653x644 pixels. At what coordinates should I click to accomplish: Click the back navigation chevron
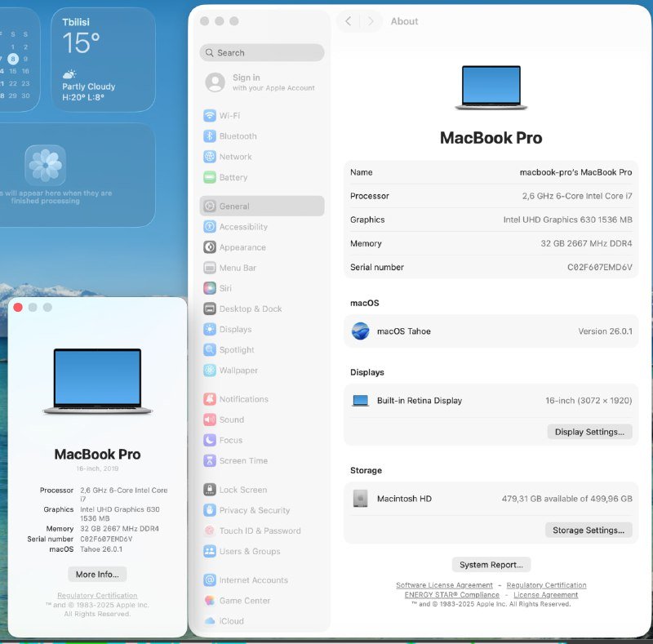[346, 21]
